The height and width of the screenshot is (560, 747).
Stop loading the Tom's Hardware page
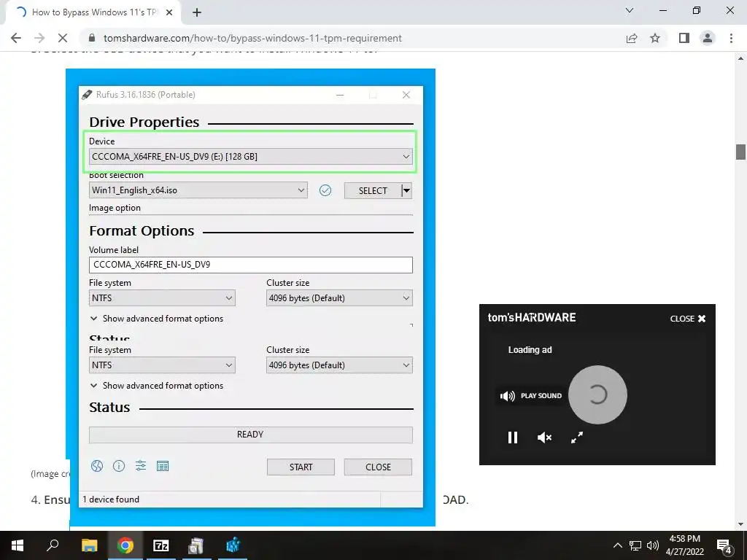[x=63, y=38]
